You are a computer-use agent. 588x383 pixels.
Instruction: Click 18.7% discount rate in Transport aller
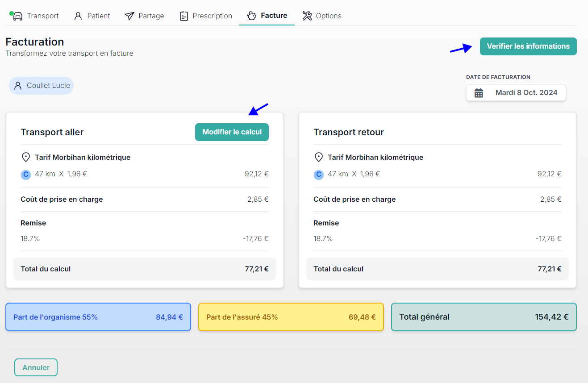click(x=30, y=239)
